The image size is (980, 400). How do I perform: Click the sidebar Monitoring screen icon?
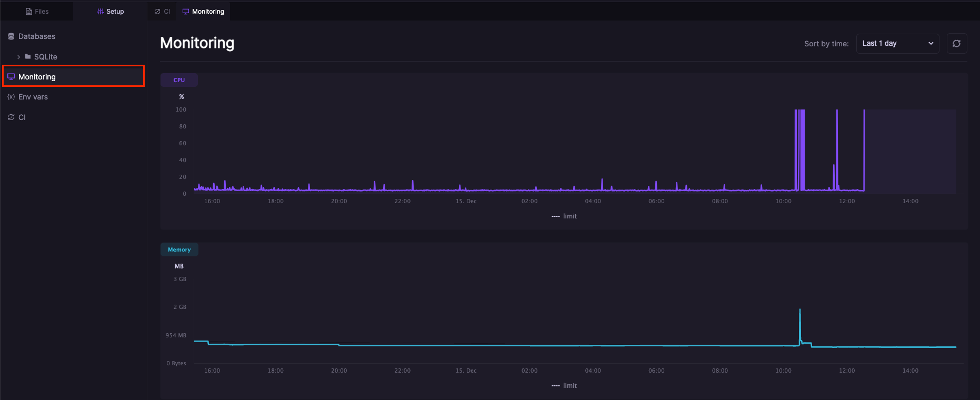(11, 77)
